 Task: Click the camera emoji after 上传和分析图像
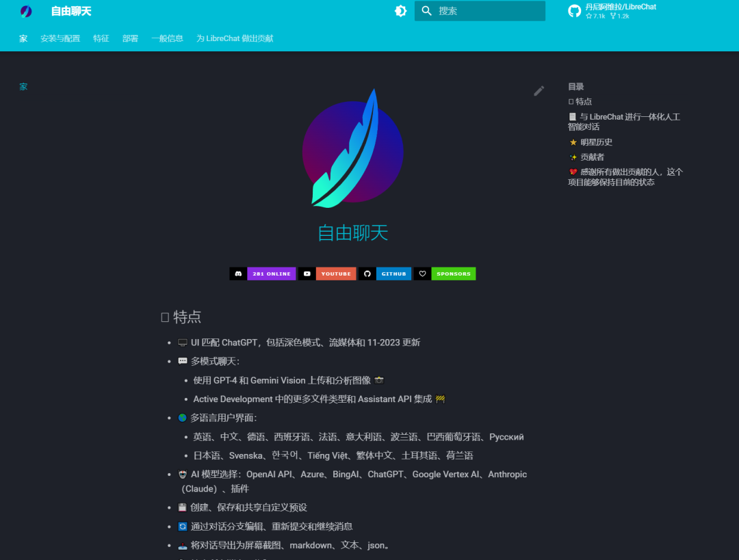click(379, 380)
